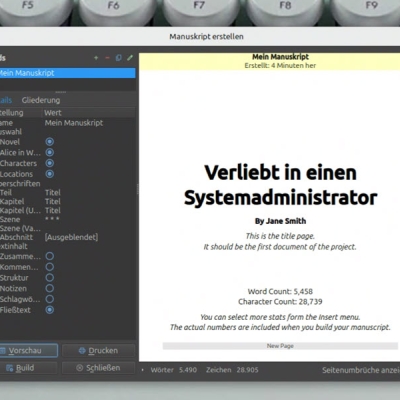Click the New Page break marker in preview
The image size is (400, 400).
click(280, 346)
